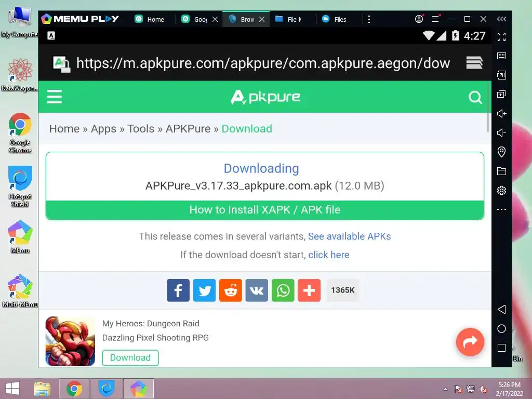The width and height of the screenshot is (532, 399).
Task: Open the MEmu account profile icon
Action: pos(419,19)
